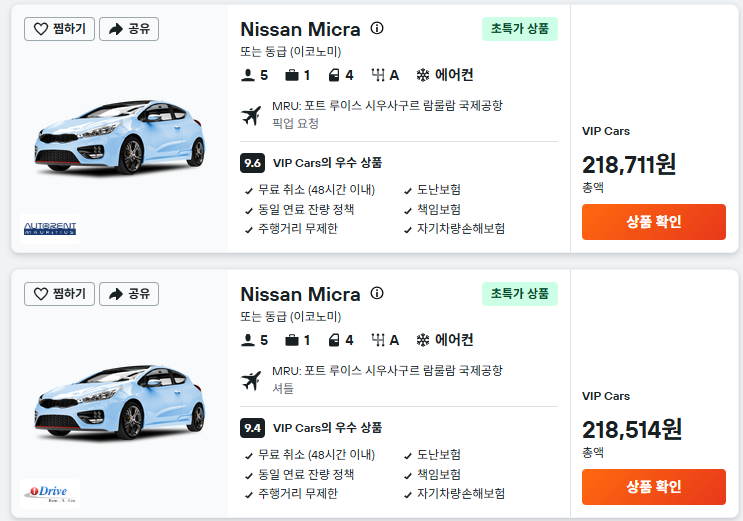Click second car's airplane shuttle icon
This screenshot has width=743, height=521.
[251, 380]
